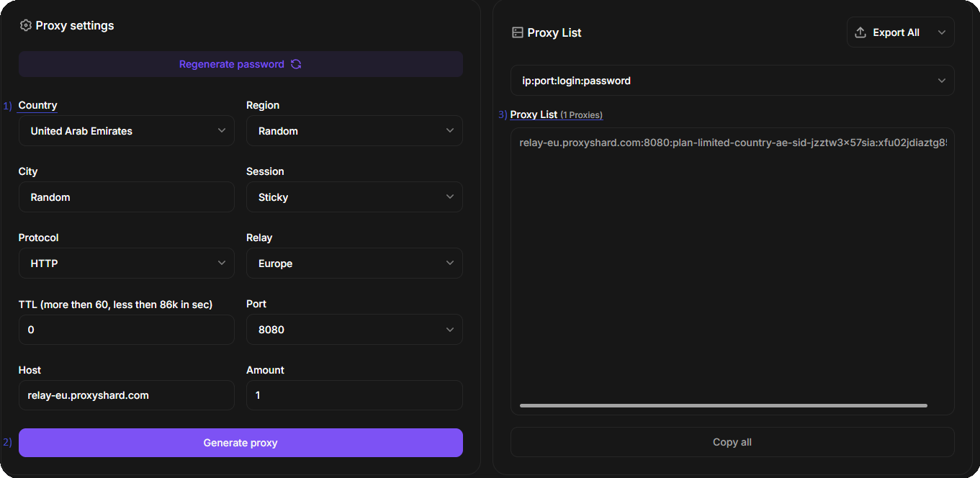
Task: Open the Port dropdown showing 8080
Action: [x=354, y=330]
